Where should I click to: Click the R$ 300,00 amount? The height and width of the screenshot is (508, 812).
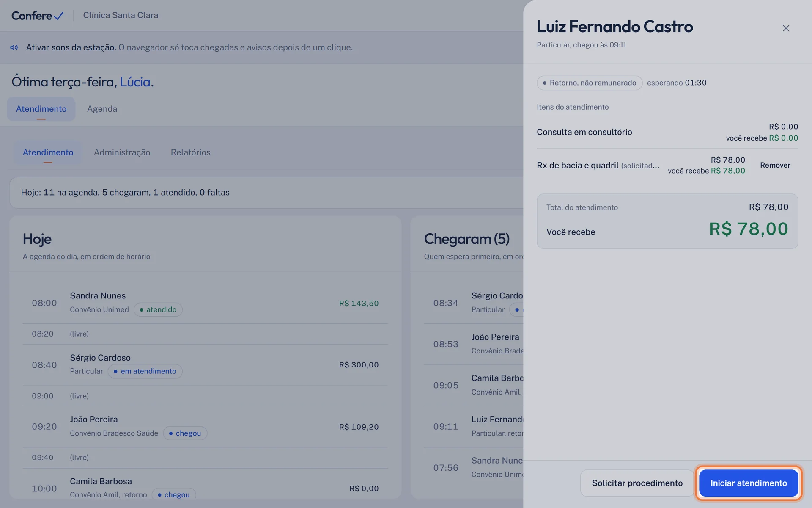[x=359, y=365]
